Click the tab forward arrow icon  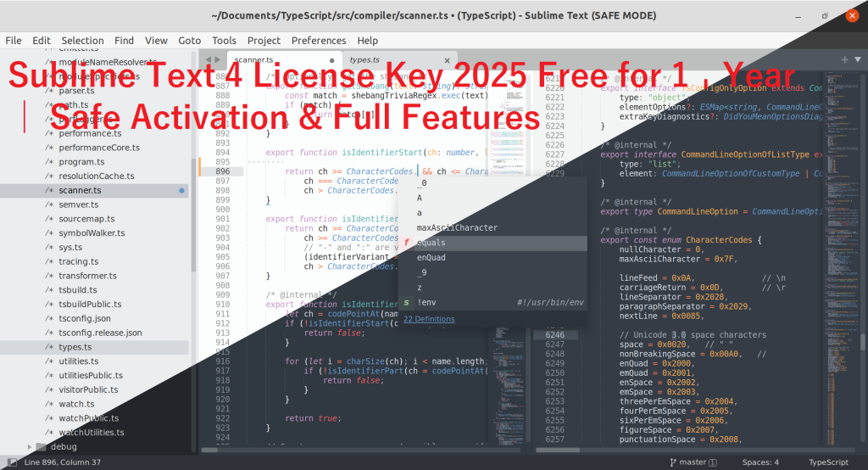pyautogui.click(x=219, y=60)
